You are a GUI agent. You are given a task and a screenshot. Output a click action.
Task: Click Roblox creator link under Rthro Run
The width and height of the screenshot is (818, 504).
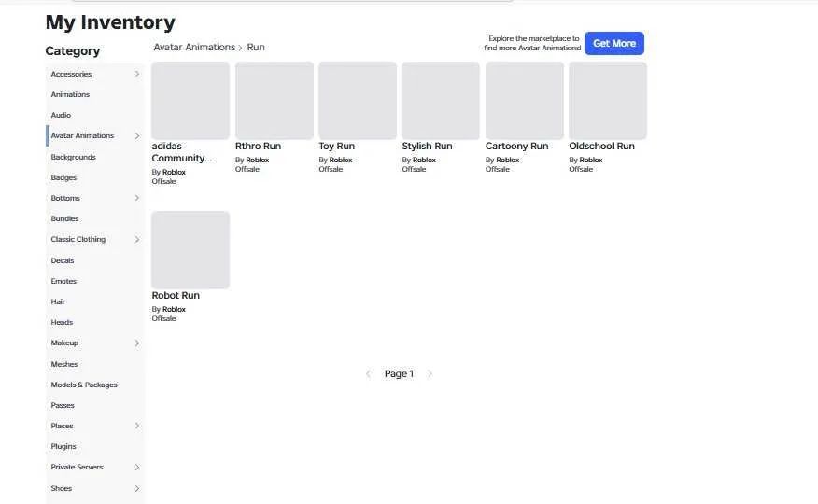pyautogui.click(x=257, y=160)
